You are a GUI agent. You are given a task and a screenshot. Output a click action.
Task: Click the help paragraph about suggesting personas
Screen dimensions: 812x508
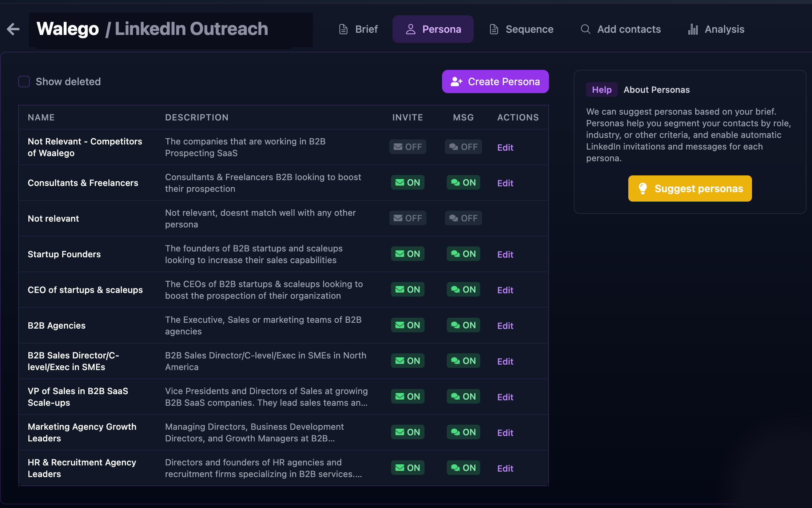[688, 135]
